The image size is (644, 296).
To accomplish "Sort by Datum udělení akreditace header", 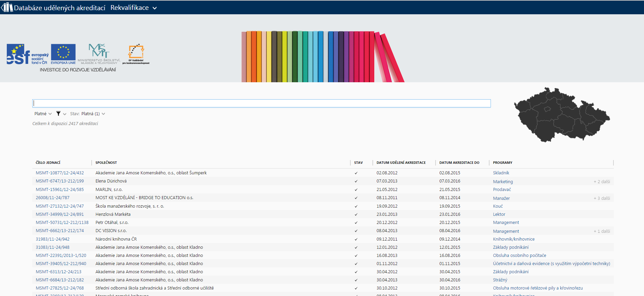I will click(401, 162).
